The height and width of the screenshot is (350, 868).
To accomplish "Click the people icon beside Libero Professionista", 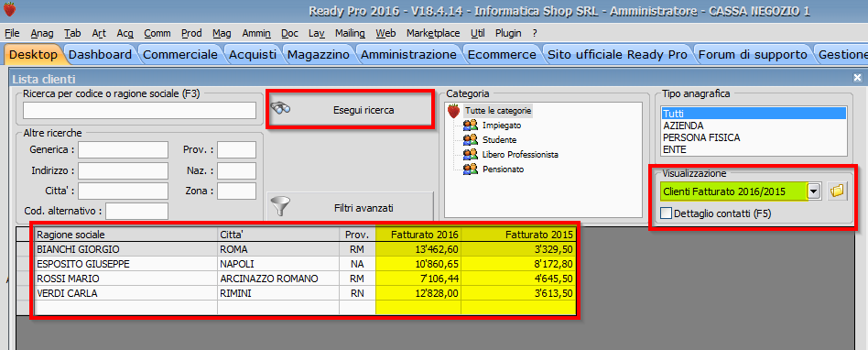I will 471,154.
